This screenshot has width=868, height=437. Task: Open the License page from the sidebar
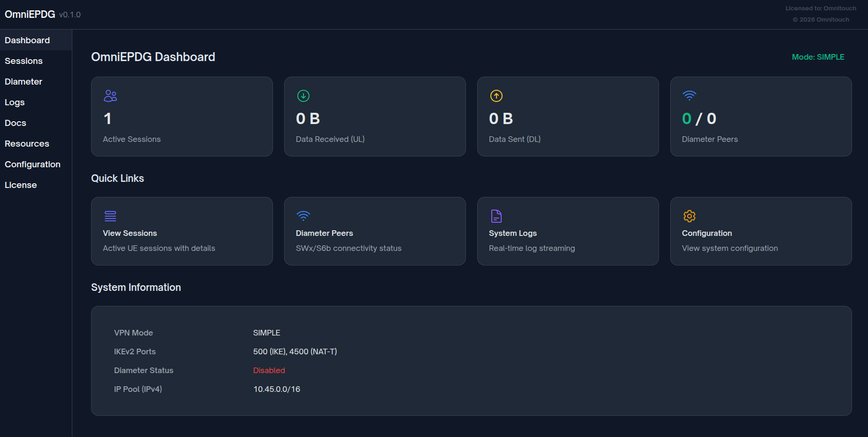pyautogui.click(x=21, y=185)
